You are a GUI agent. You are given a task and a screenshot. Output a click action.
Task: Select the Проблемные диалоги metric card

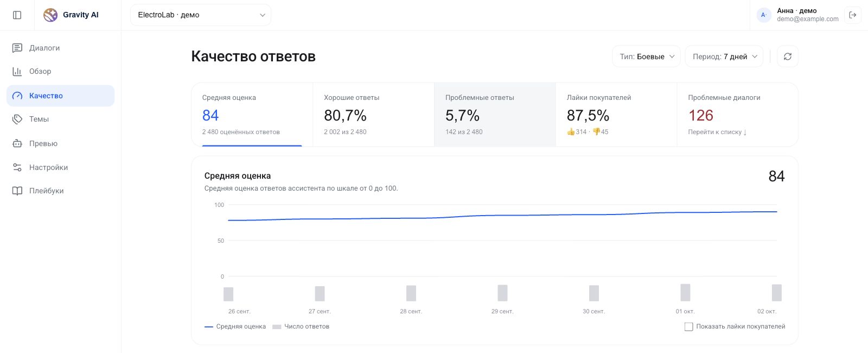(737, 115)
